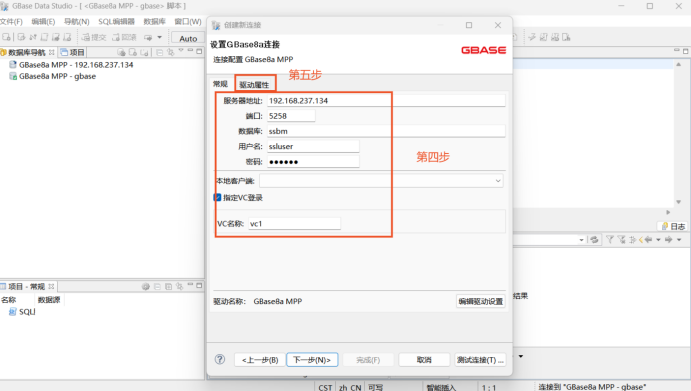Image resolution: width=691 pixels, height=391 pixels.
Task: Click the Auto transaction mode button
Action: pyautogui.click(x=188, y=38)
